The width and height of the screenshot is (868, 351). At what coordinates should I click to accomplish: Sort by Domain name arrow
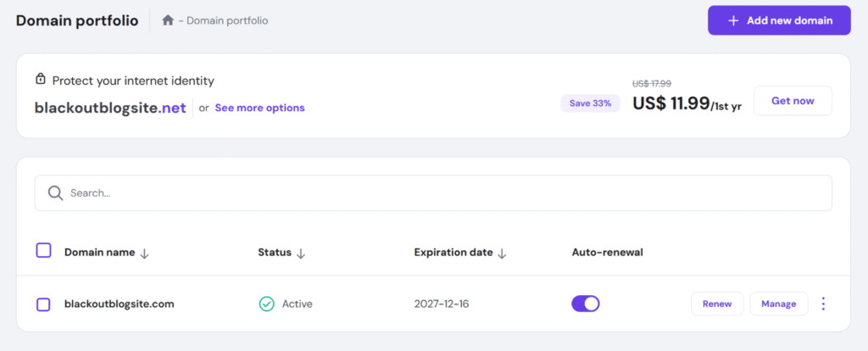pyautogui.click(x=144, y=253)
